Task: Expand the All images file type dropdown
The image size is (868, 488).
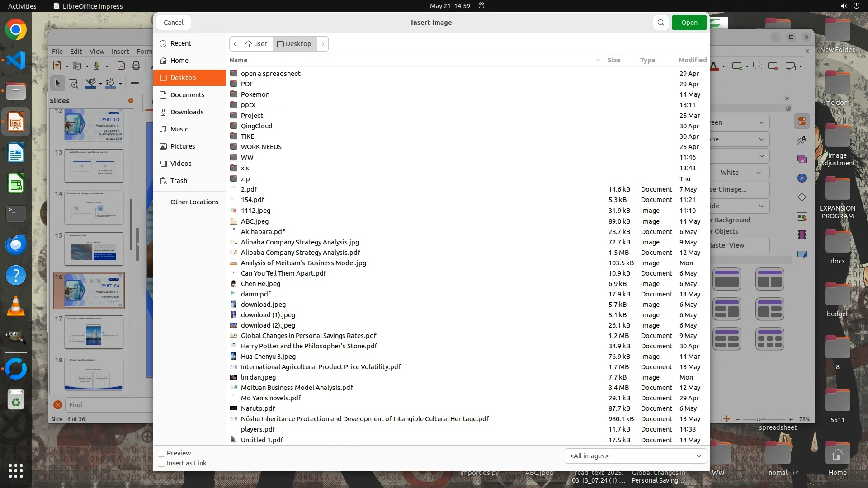Action: click(x=635, y=456)
